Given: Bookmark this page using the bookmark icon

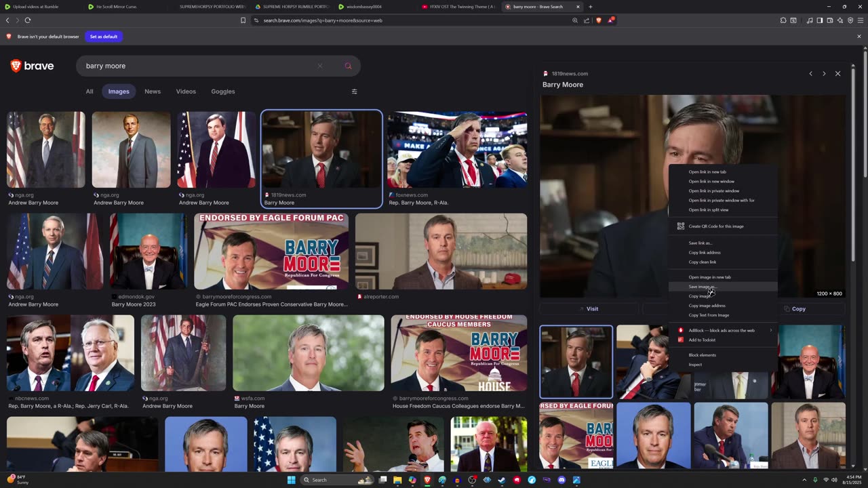Looking at the screenshot, I should [243, 20].
